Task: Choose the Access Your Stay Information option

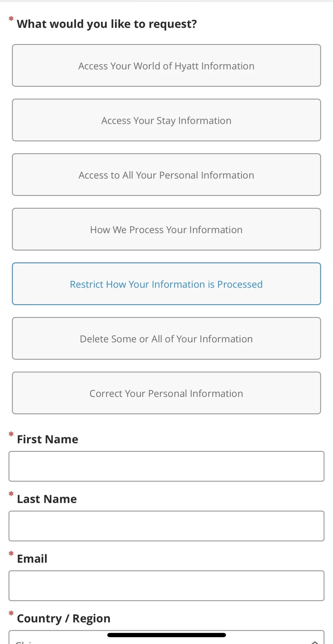Action: (166, 120)
